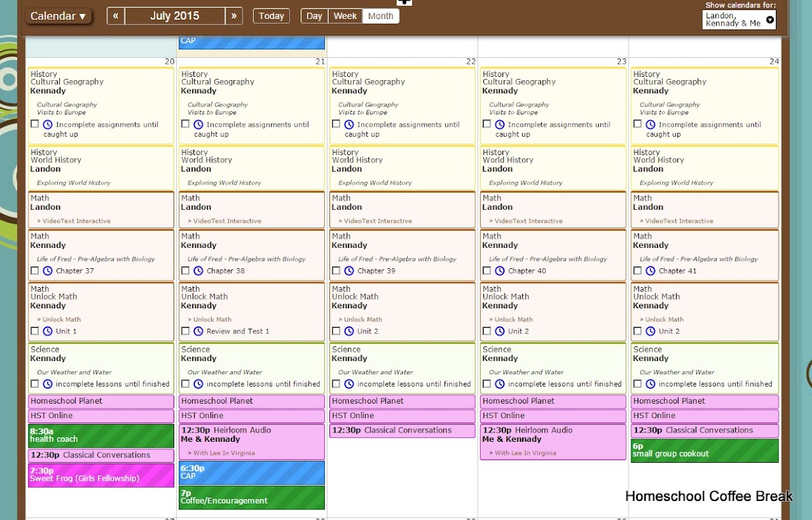Jump to Today
Screen dimensions: 812x520
click(272, 16)
